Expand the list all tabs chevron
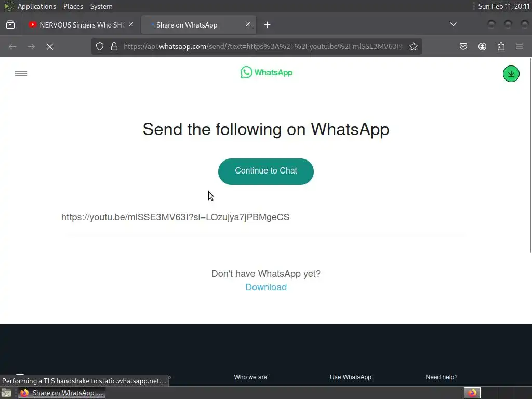 (453, 24)
